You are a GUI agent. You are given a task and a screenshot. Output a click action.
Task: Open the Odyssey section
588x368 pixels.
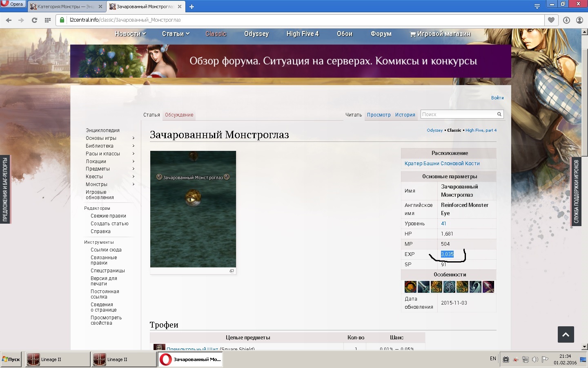(x=256, y=34)
